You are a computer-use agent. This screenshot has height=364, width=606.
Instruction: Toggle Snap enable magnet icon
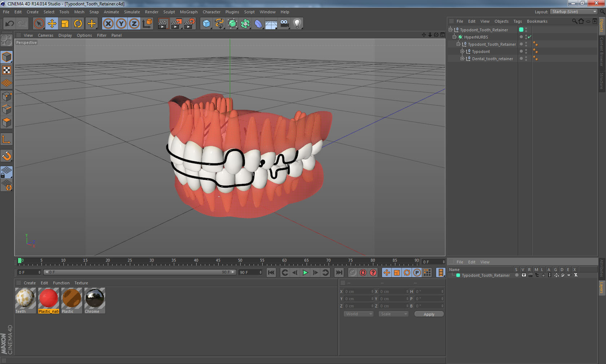pyautogui.click(x=6, y=156)
